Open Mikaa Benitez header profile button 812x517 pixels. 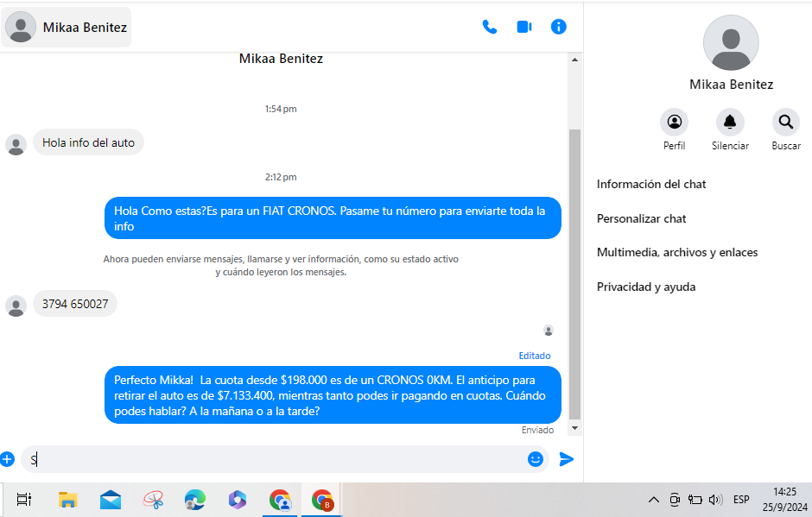click(67, 28)
